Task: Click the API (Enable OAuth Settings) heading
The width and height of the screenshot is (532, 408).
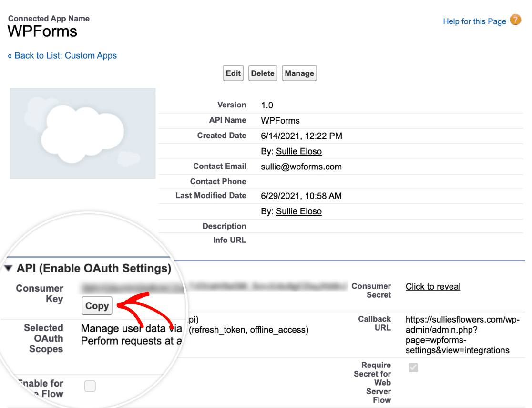Action: [94, 268]
